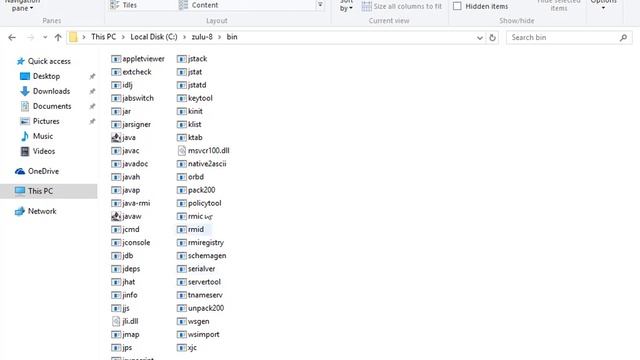Toggle the Hidden items checkbox
The image size is (640, 360).
457,6
